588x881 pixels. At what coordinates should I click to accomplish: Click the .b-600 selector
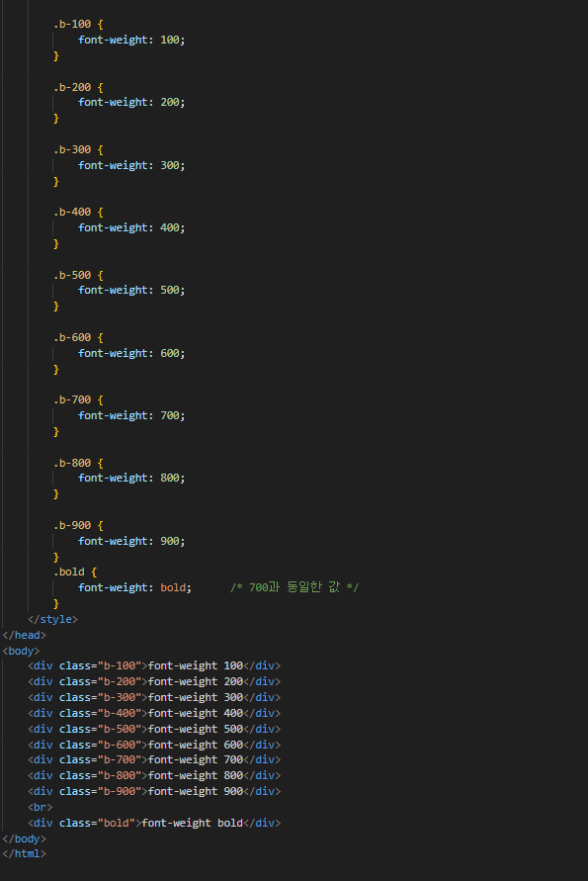point(72,337)
